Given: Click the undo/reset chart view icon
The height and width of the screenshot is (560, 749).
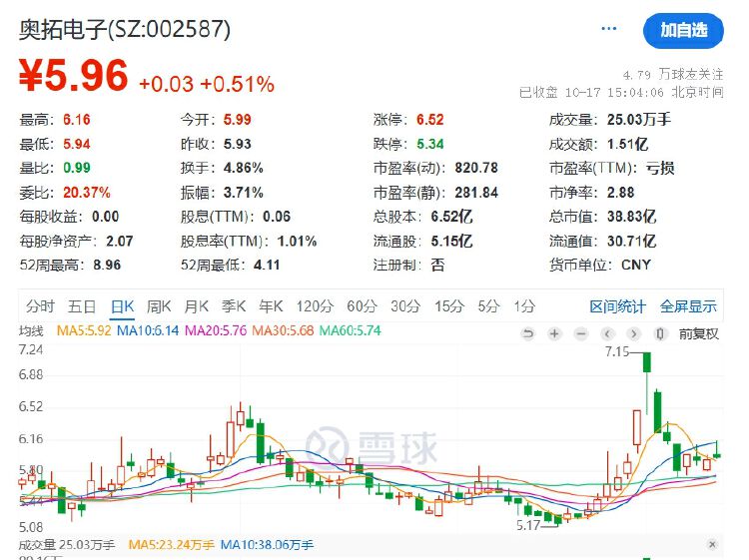Looking at the screenshot, I should (528, 333).
